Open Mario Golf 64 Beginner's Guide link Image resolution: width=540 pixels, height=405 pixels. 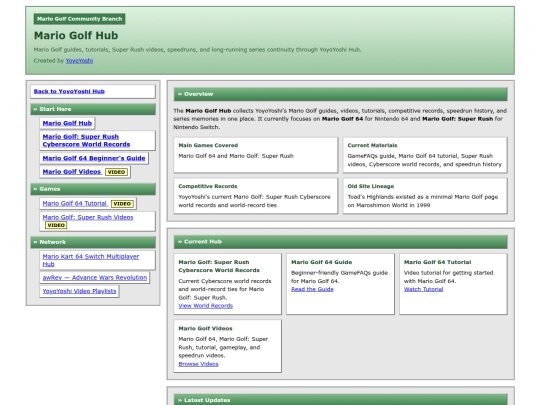tap(94, 158)
